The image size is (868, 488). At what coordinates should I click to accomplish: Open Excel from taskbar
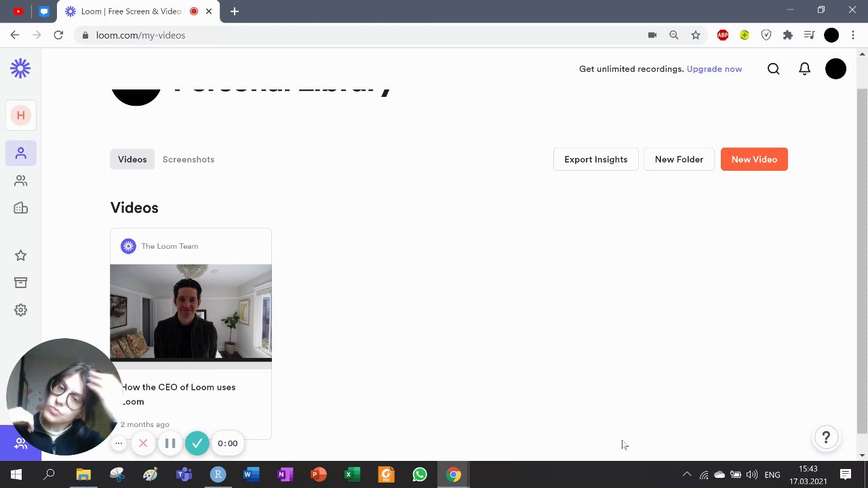tap(352, 475)
